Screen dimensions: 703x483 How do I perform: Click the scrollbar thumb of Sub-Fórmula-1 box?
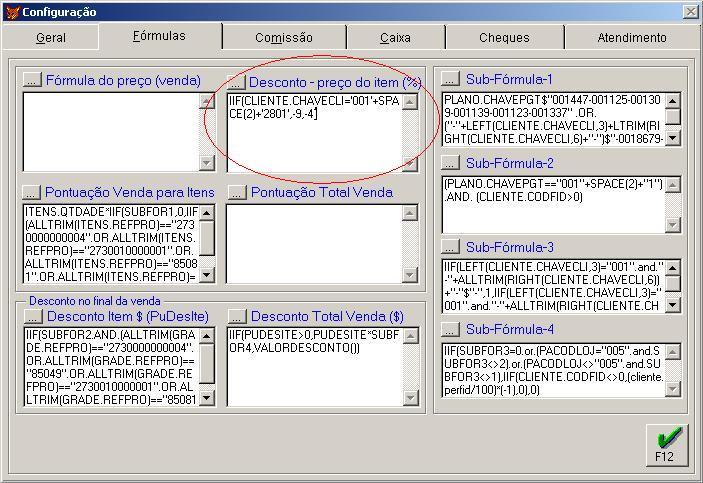click(x=673, y=116)
